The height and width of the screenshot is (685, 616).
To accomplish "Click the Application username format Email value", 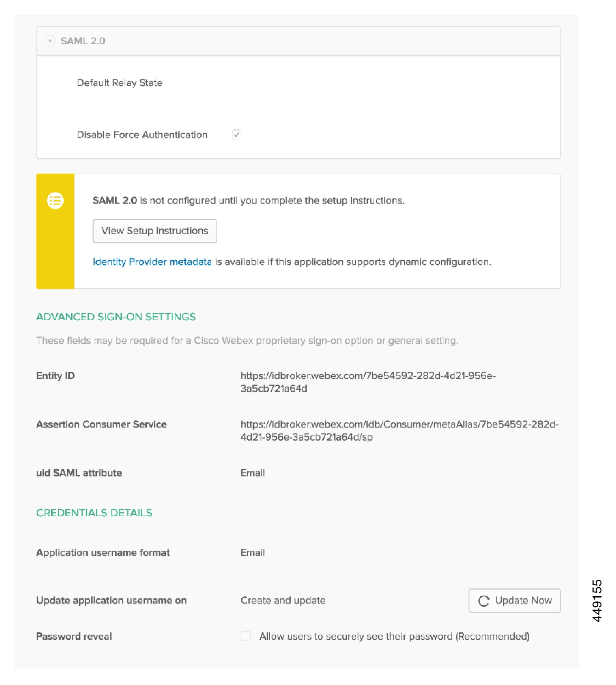I will pos(253,552).
